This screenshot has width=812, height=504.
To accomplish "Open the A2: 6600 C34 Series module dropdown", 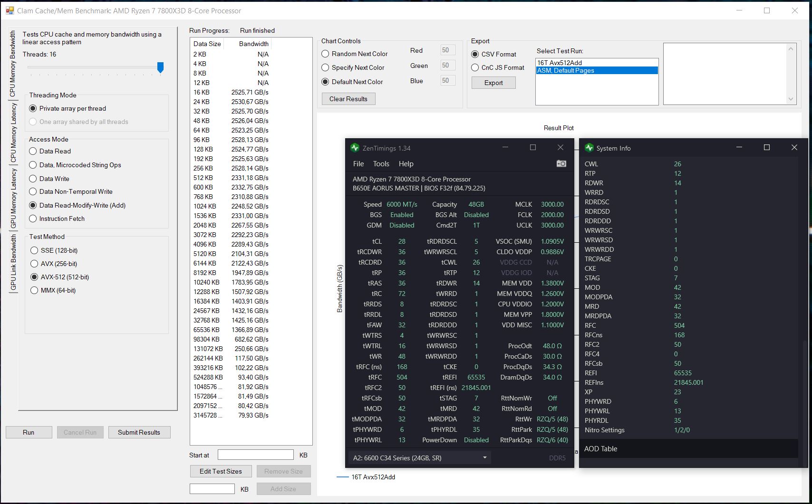I will point(420,458).
